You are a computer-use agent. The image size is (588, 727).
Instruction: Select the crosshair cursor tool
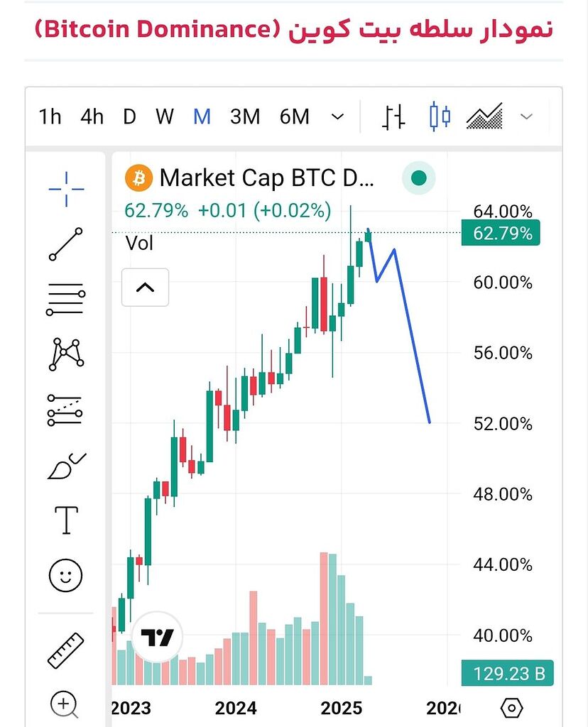(66, 190)
